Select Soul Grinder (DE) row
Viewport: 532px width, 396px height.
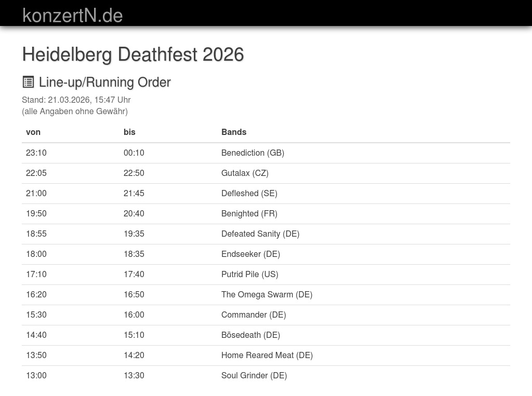(x=254, y=375)
